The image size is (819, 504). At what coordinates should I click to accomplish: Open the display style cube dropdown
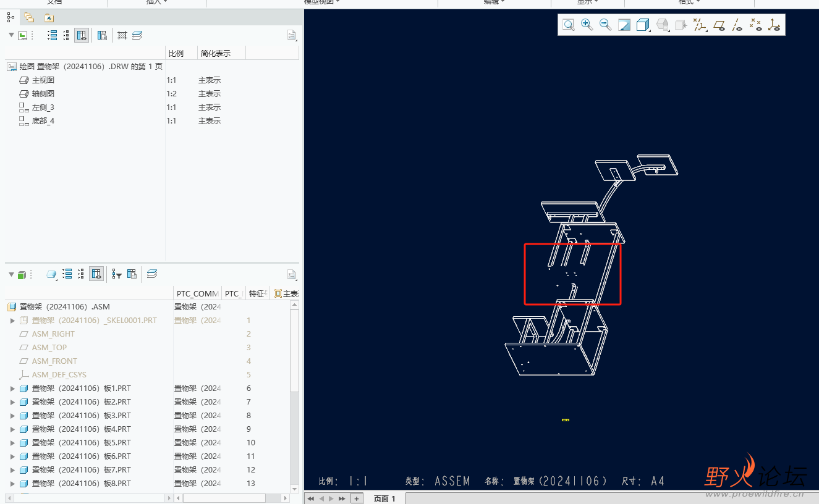point(643,25)
